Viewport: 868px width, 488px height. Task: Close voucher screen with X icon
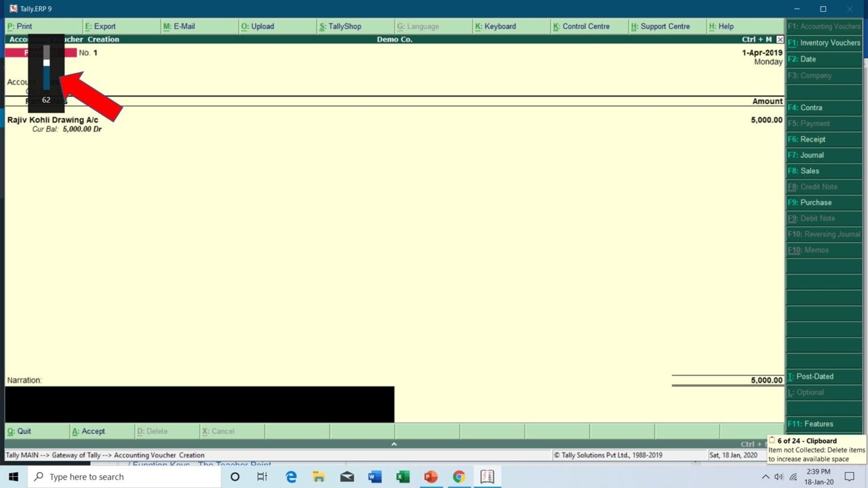tap(780, 40)
